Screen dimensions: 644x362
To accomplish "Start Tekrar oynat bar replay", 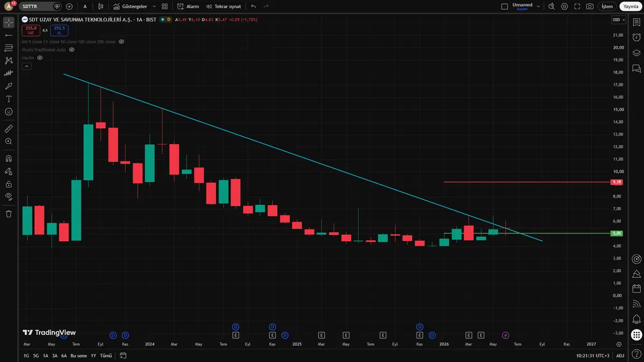I will tap(223, 6).
